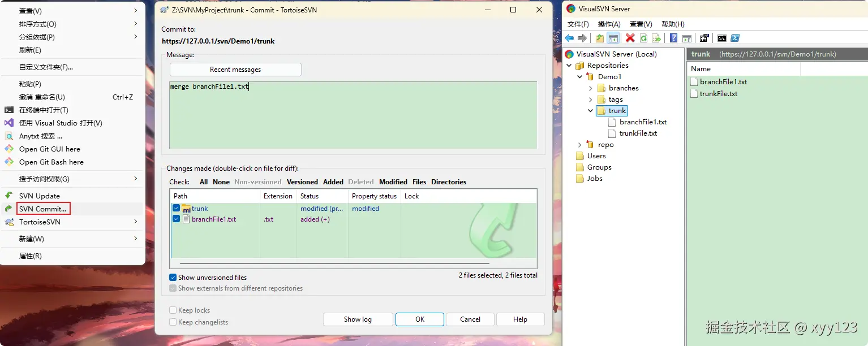Collapse the trunk folder node
The height and width of the screenshot is (346, 868).
[591, 111]
